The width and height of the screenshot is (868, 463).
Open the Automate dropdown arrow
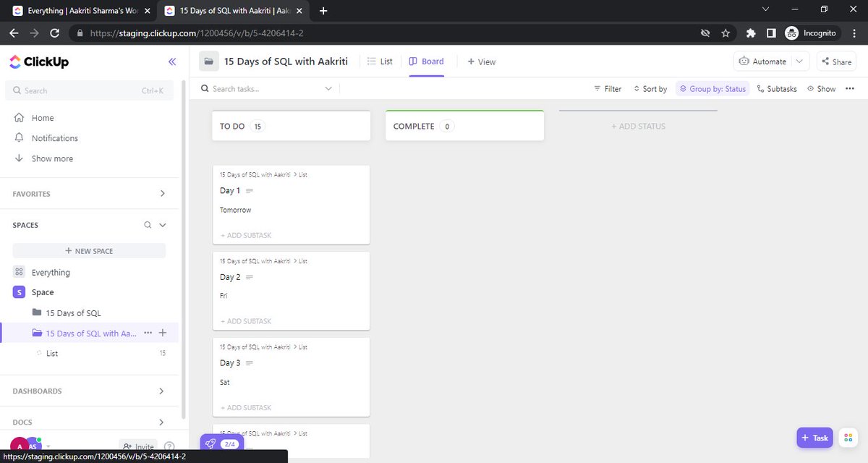point(799,61)
